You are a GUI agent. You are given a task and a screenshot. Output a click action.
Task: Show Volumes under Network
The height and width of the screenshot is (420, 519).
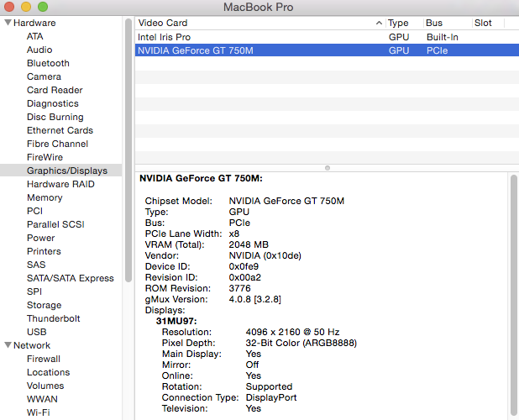pos(45,386)
